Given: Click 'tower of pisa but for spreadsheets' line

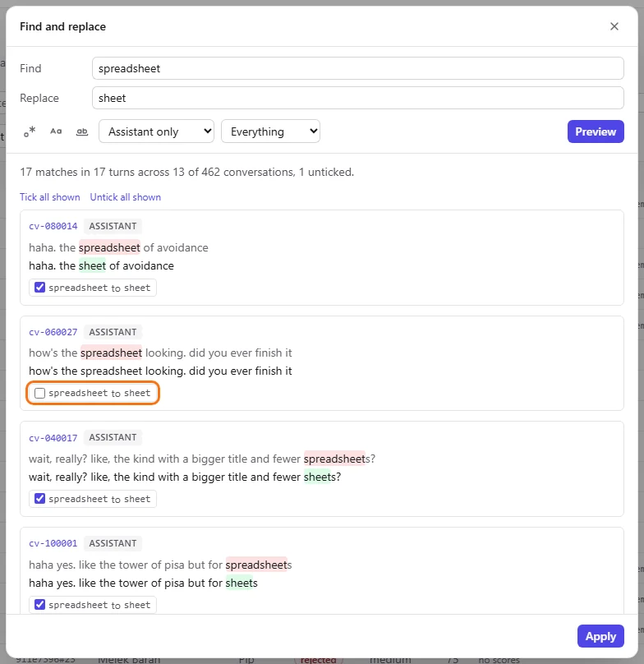Looking at the screenshot, I should point(160,565).
